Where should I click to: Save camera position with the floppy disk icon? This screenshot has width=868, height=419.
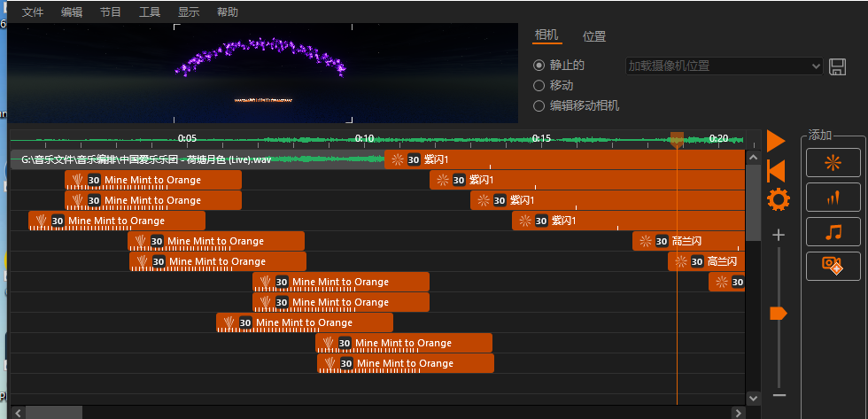pos(837,66)
